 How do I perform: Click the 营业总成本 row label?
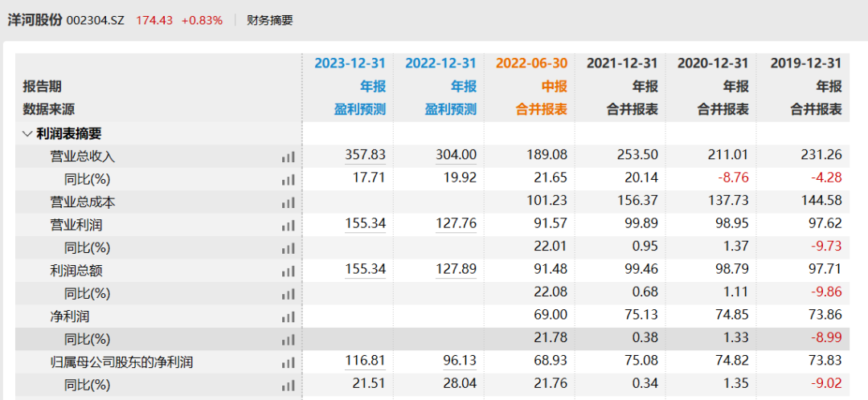[x=83, y=202]
